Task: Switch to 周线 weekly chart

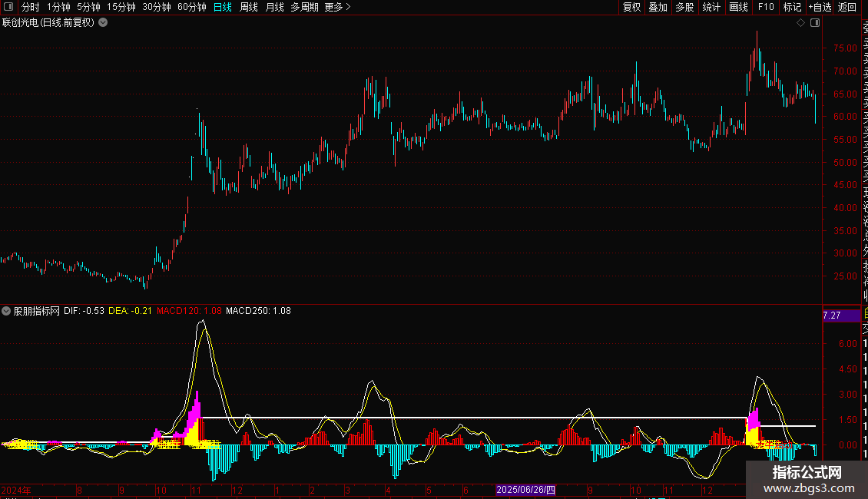Action: pos(249,7)
